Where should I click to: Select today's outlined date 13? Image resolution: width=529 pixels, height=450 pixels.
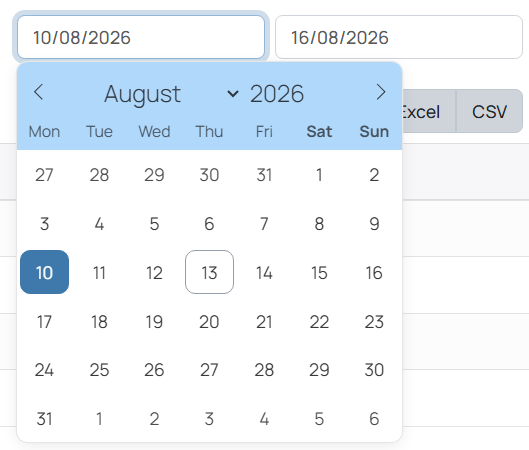pos(209,272)
